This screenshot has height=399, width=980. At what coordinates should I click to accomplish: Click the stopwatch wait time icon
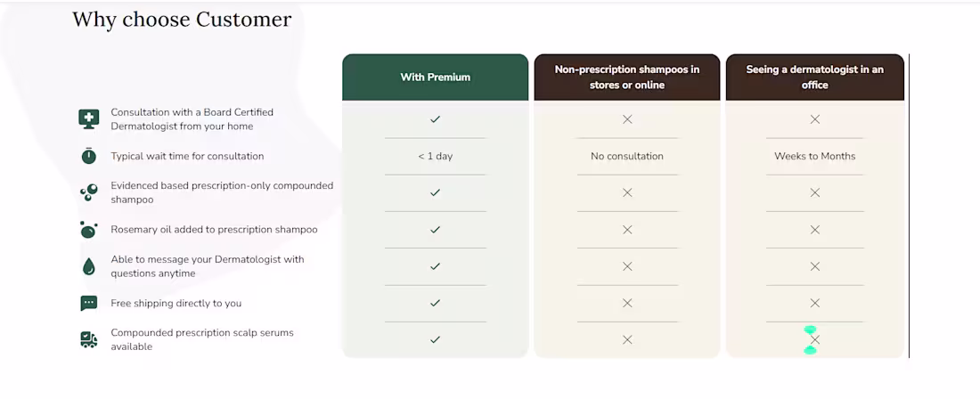pos(89,156)
